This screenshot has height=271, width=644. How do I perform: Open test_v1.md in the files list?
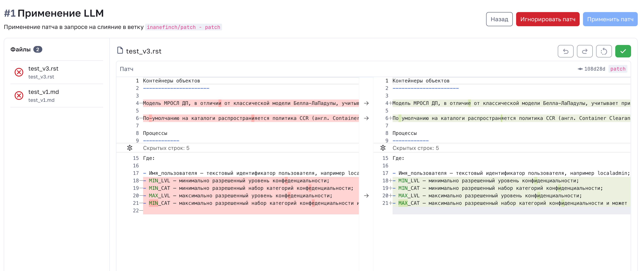coord(44,92)
